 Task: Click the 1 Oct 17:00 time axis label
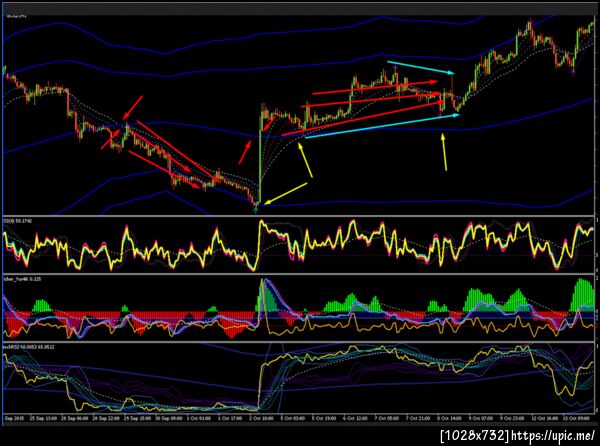click(230, 418)
